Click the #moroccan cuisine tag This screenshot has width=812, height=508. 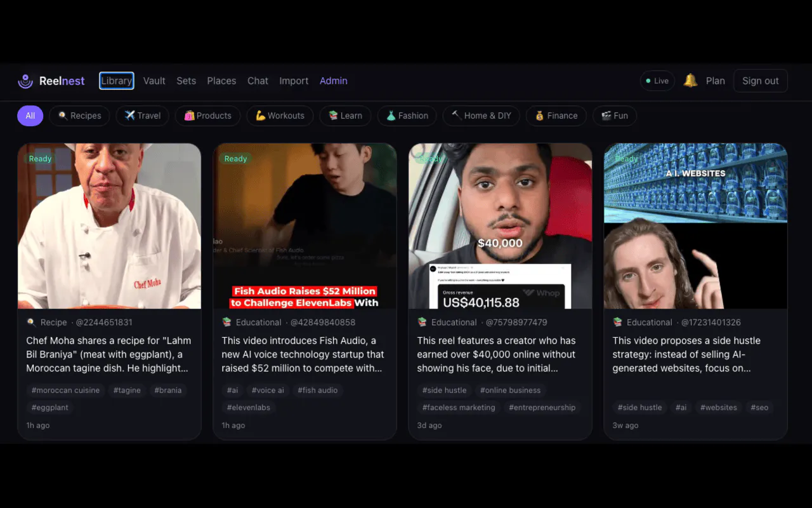[x=66, y=391]
